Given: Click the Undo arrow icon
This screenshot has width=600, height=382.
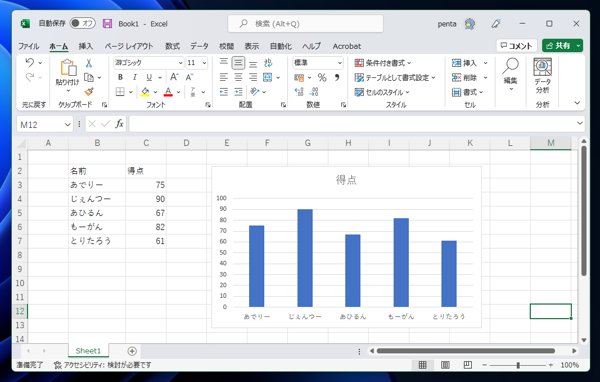Looking at the screenshot, I should tap(29, 62).
